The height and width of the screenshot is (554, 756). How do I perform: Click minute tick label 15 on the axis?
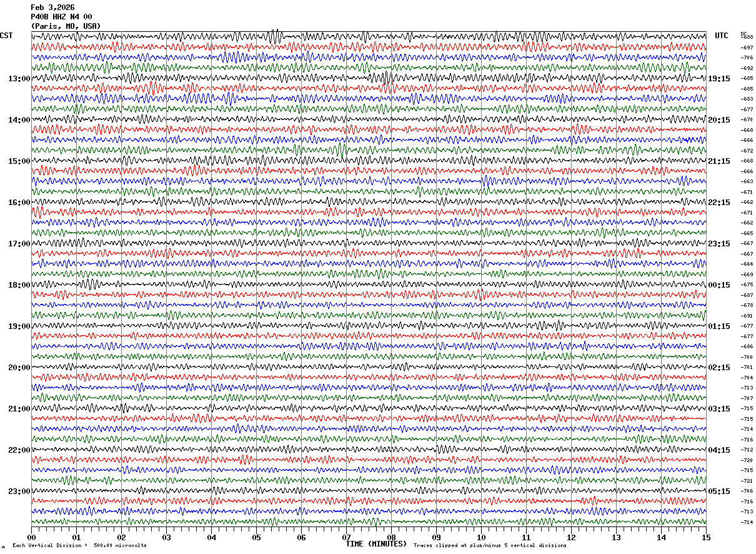pyautogui.click(x=706, y=537)
